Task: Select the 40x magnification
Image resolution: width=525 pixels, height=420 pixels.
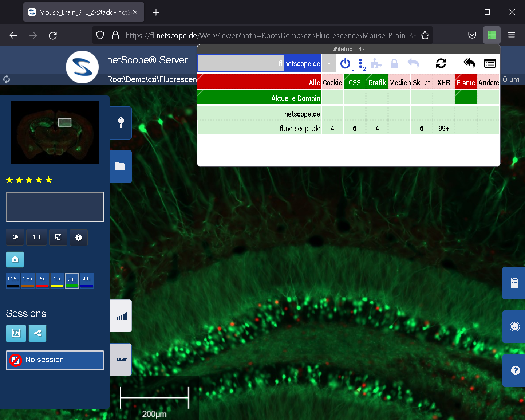Action: coord(87,281)
